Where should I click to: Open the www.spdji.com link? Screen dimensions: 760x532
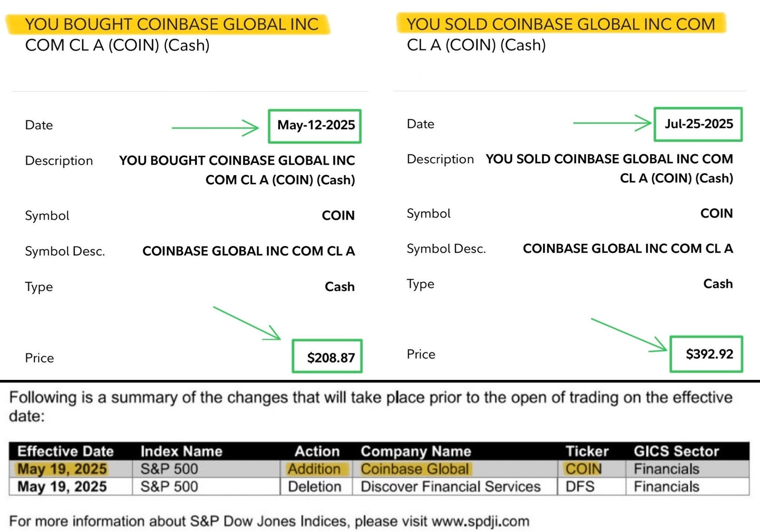coord(480,521)
